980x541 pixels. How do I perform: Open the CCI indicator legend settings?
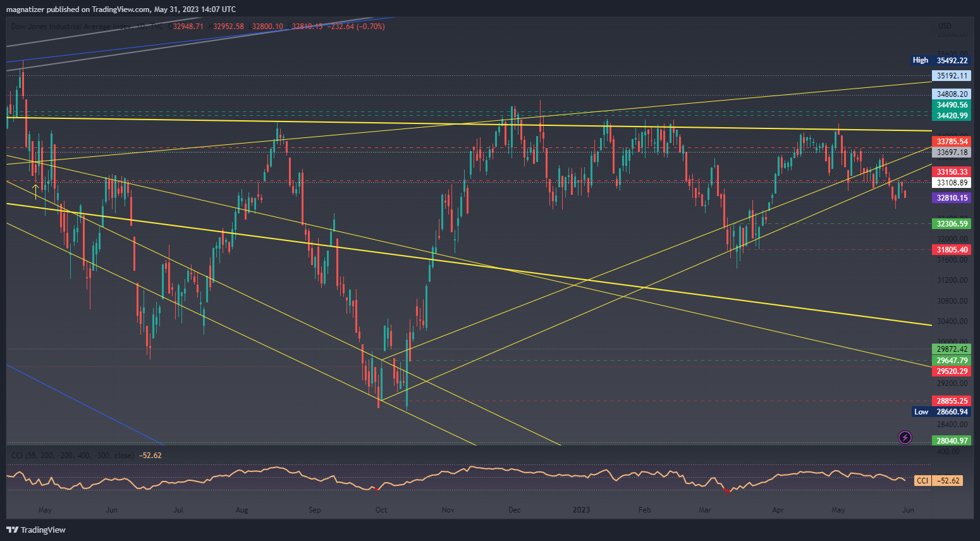[73, 456]
